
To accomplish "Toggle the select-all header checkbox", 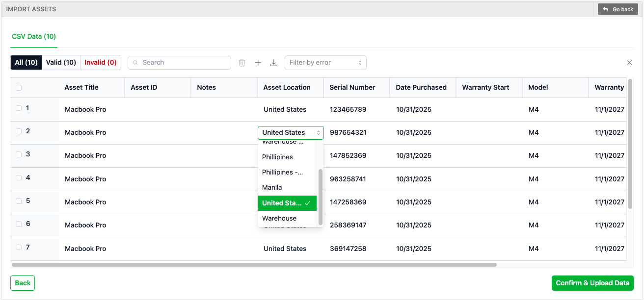I will (x=19, y=88).
